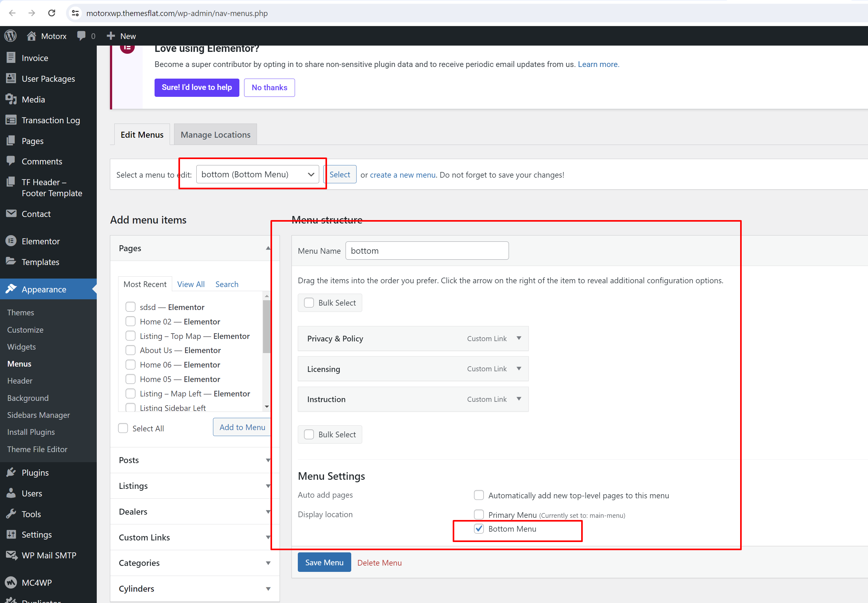Viewport: 868px width, 603px height.
Task: Check the Home 02 — Elementor checkbox
Action: click(x=130, y=321)
